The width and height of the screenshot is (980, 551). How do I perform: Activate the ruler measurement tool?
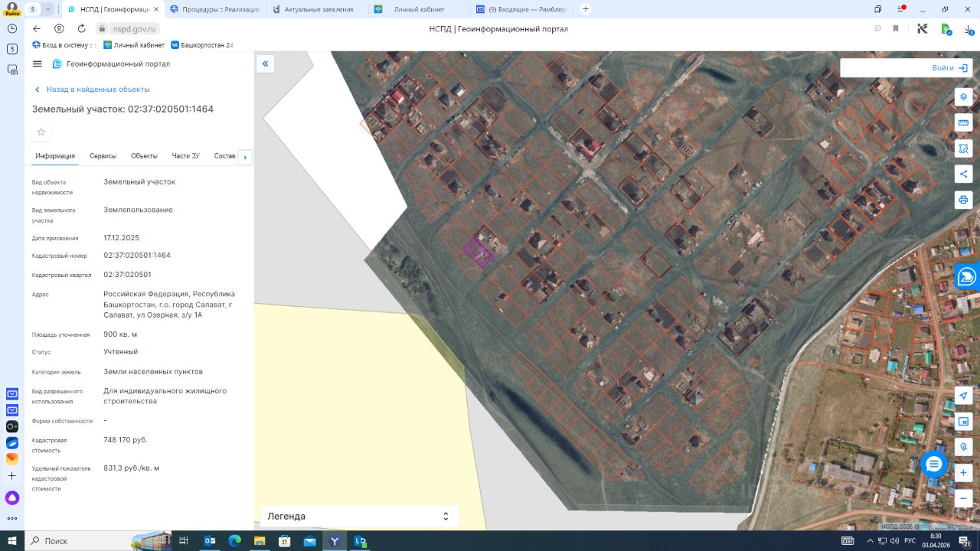(963, 122)
